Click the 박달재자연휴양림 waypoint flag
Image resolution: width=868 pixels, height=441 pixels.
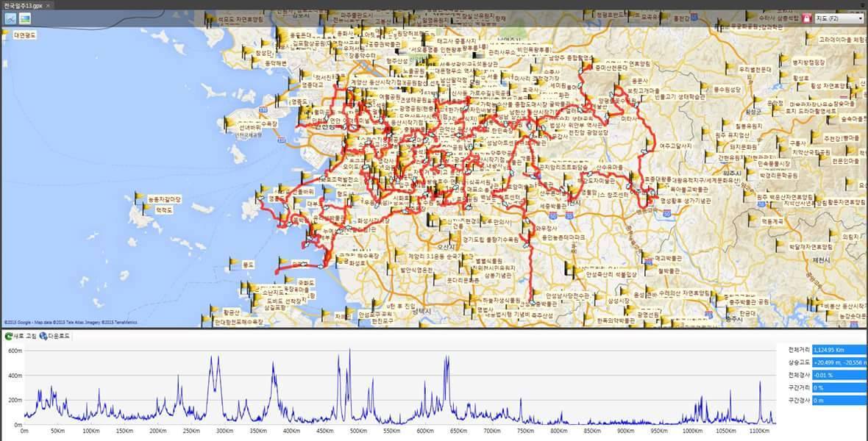pos(779,245)
